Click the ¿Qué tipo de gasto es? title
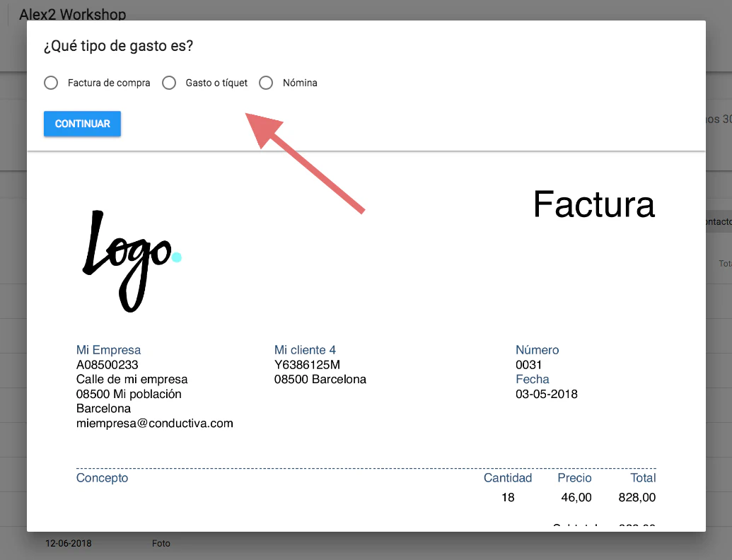 118,47
